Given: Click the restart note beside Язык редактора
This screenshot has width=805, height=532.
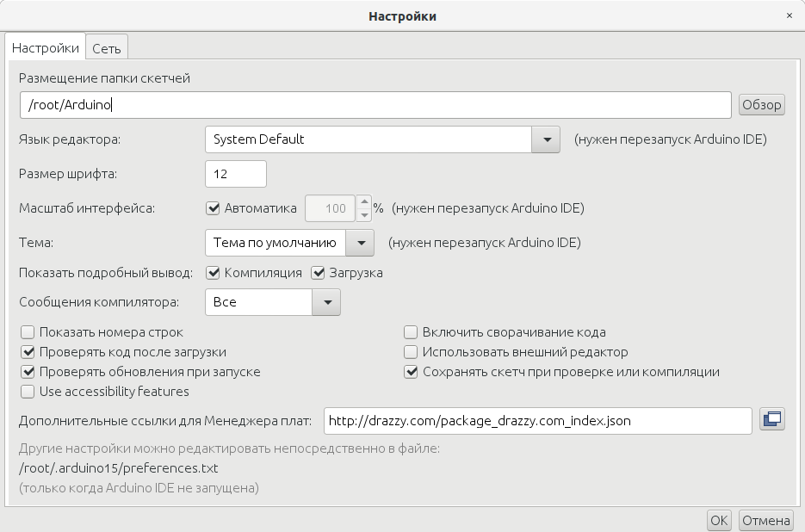Looking at the screenshot, I should [x=671, y=139].
